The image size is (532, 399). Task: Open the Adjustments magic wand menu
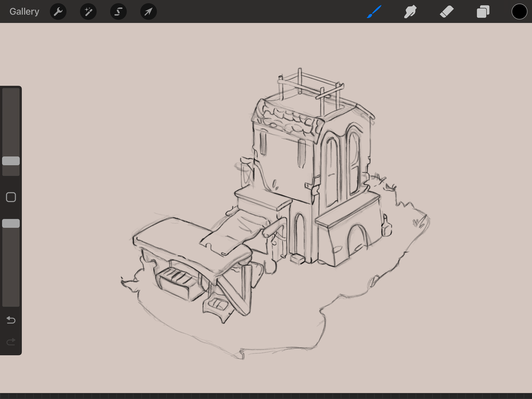(x=88, y=12)
